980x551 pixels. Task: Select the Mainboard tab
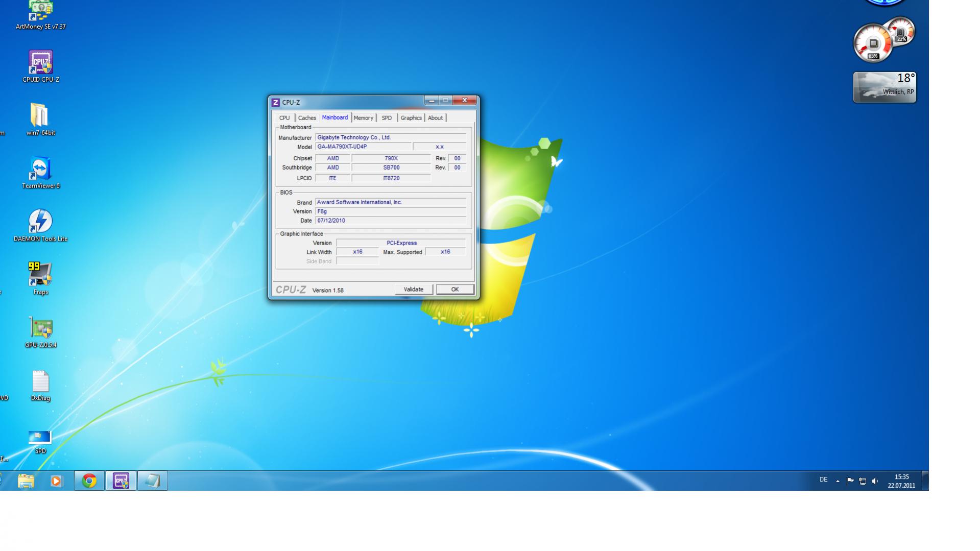tap(335, 117)
